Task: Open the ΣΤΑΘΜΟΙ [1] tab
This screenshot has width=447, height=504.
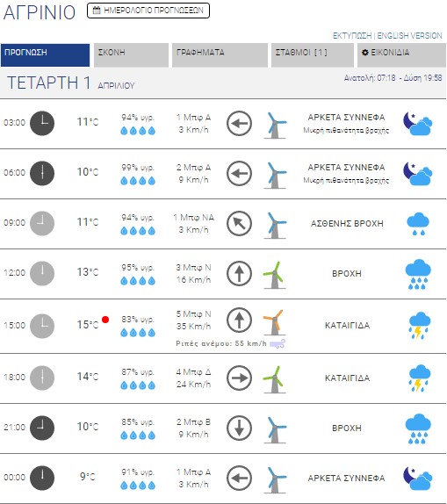Action: coord(313,55)
